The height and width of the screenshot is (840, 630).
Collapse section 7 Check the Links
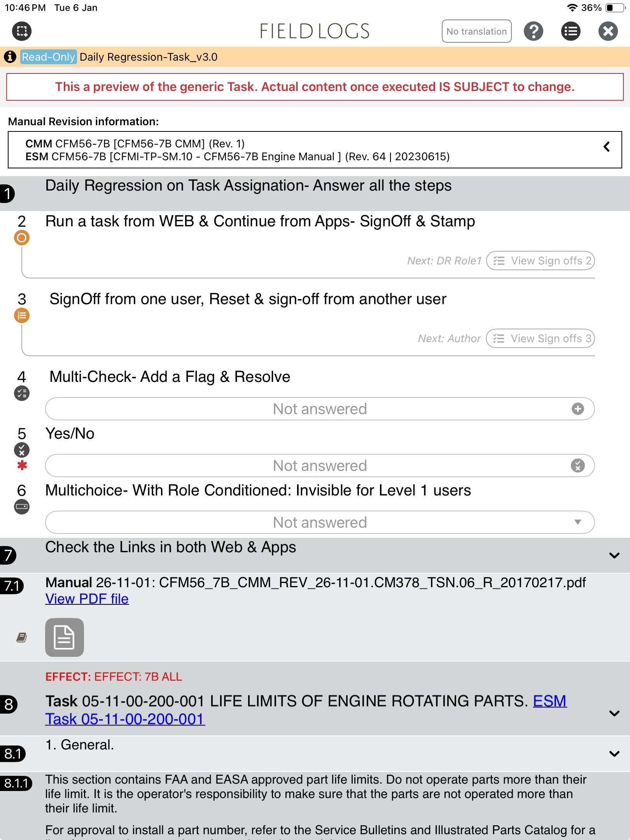pos(614,555)
